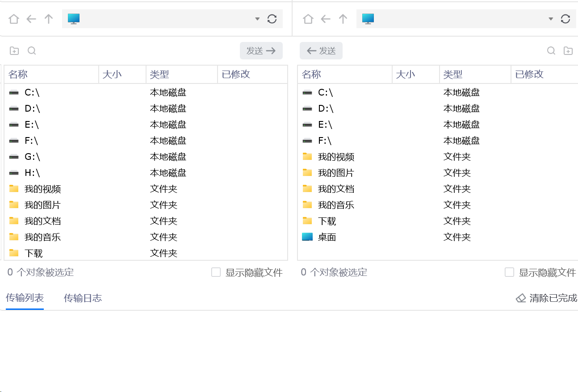Refresh the right pane file list
This screenshot has width=578, height=392.
(565, 19)
